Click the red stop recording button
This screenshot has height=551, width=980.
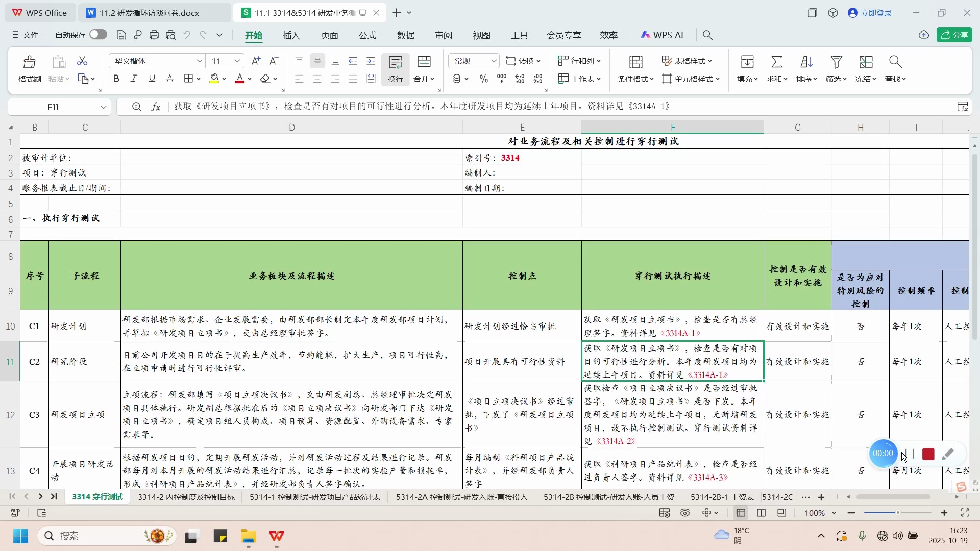[928, 454]
